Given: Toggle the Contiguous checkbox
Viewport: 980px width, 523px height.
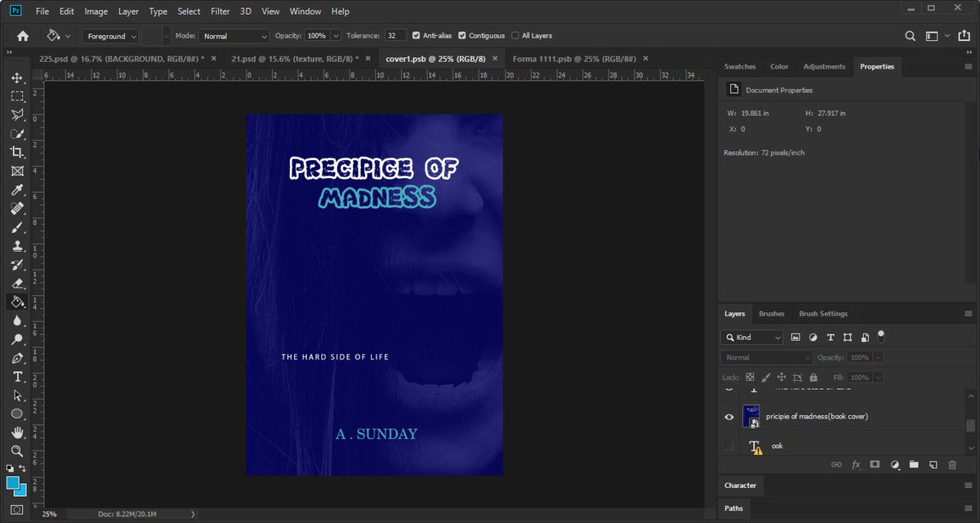Looking at the screenshot, I should tap(462, 36).
